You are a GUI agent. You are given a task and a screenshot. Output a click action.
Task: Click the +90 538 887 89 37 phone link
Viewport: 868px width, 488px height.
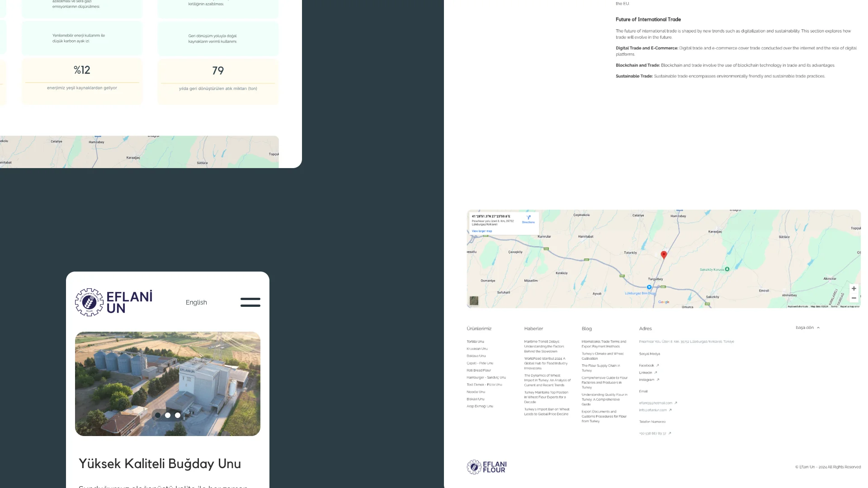(655, 433)
